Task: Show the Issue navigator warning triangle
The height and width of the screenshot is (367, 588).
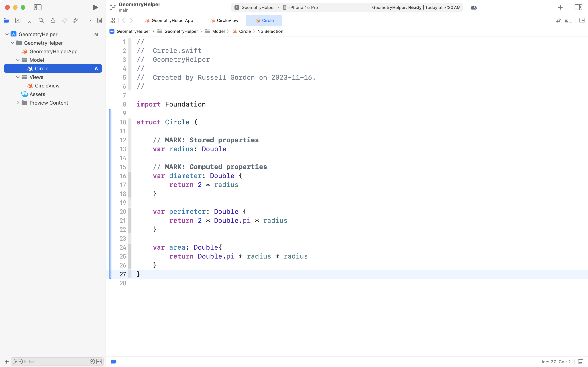Action: [53, 20]
